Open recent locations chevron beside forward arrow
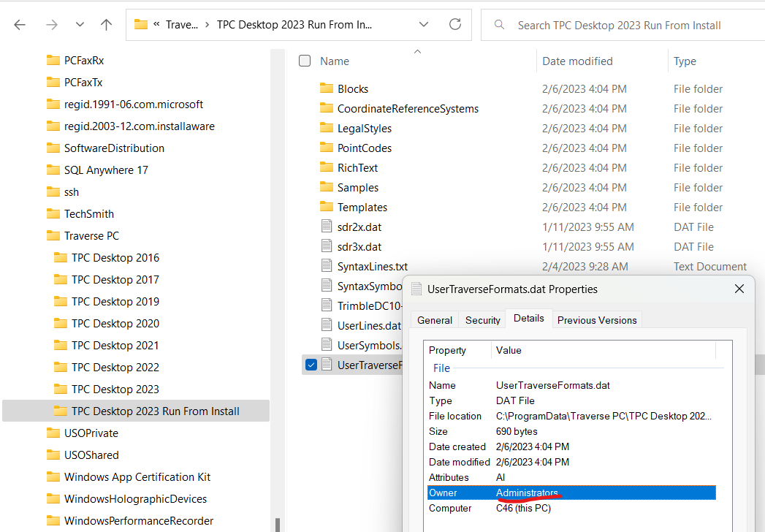The height and width of the screenshot is (532, 765). 80,25
